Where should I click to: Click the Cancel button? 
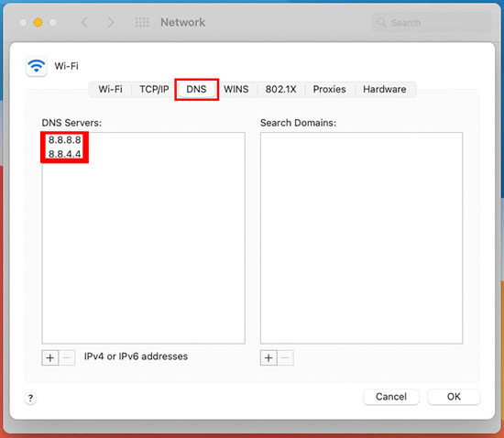[x=391, y=397]
